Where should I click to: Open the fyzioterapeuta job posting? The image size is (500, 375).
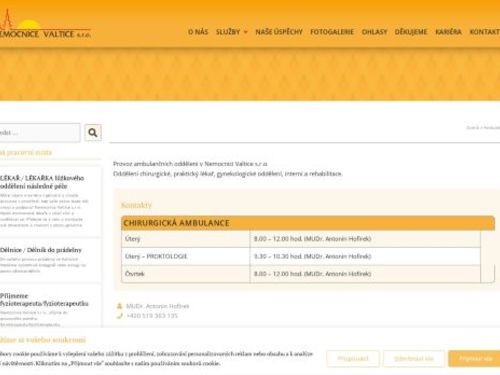pos(44,300)
